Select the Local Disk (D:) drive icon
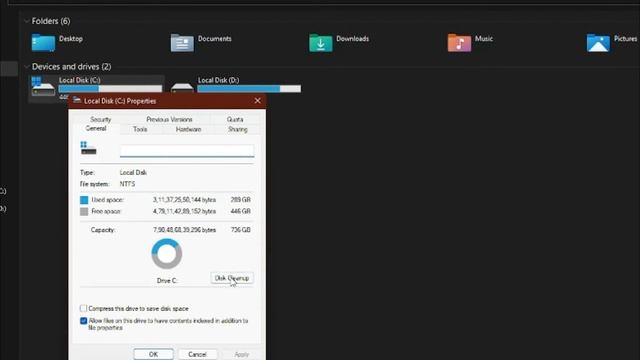Image resolution: width=640 pixels, height=360 pixels. pyautogui.click(x=182, y=88)
